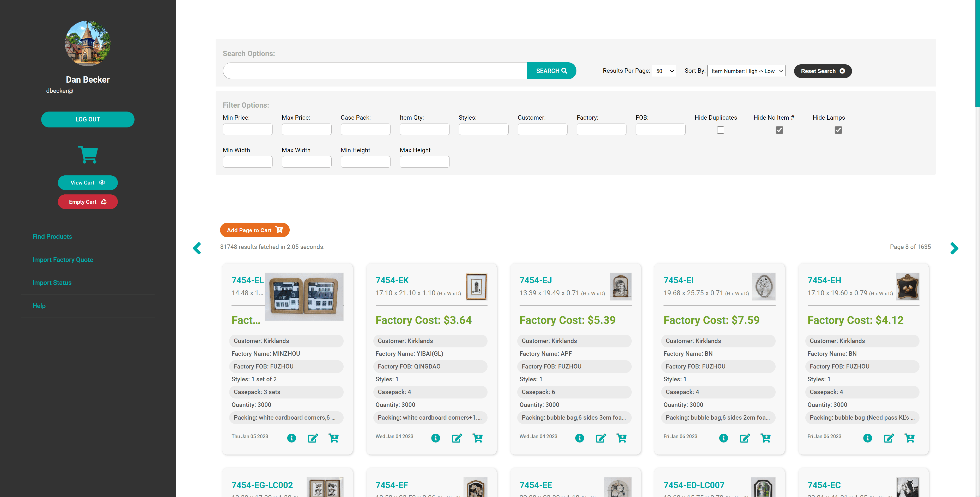Navigate to Import Status
This screenshot has width=980, height=497.
[52, 283]
